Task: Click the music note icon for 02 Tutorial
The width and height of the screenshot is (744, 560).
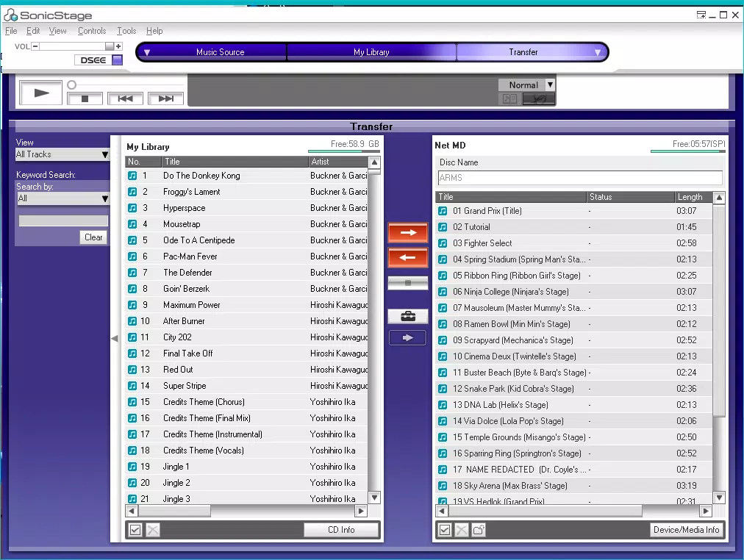Action: pyautogui.click(x=443, y=227)
